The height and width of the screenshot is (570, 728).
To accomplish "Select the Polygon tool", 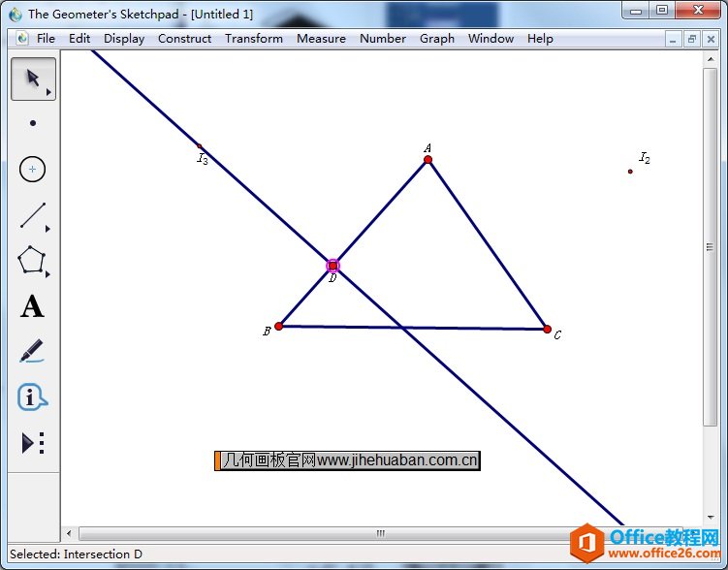I will [x=33, y=261].
